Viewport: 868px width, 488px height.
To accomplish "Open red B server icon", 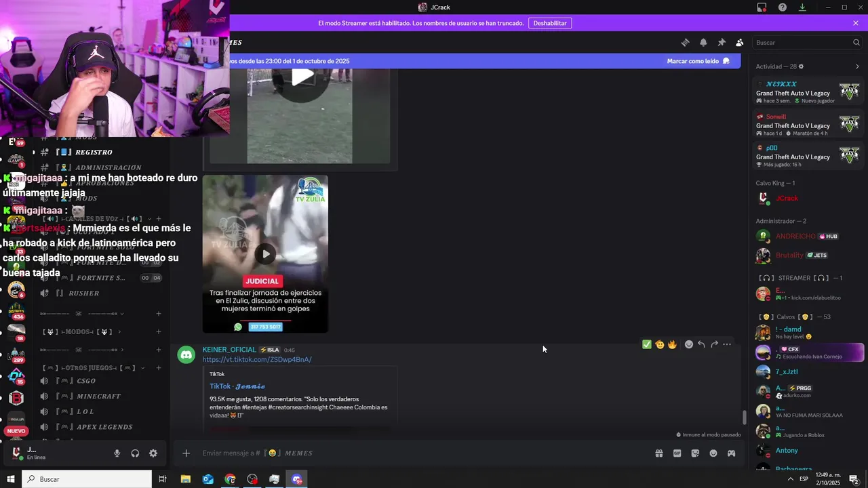I will click(x=16, y=398).
